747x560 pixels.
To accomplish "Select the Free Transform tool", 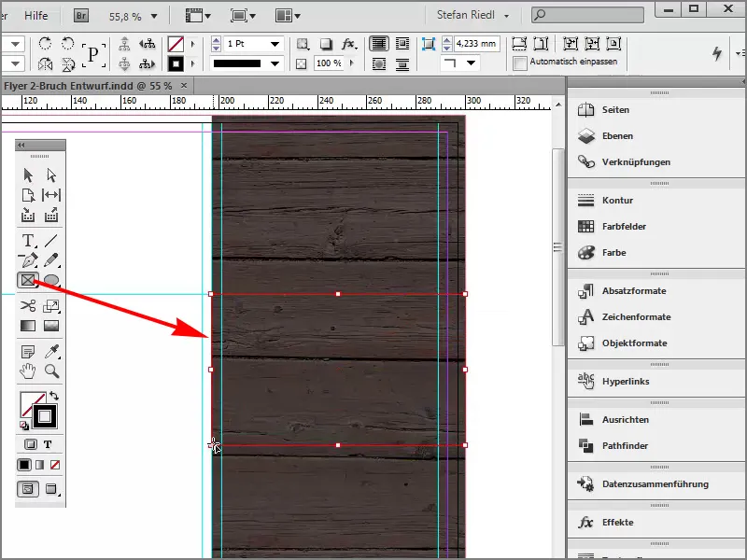I will click(51, 306).
